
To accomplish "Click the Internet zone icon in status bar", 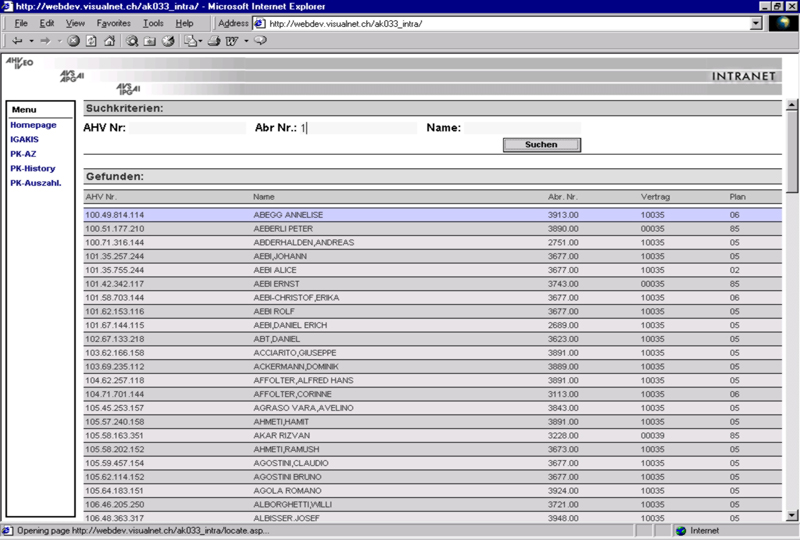I will coord(681,531).
